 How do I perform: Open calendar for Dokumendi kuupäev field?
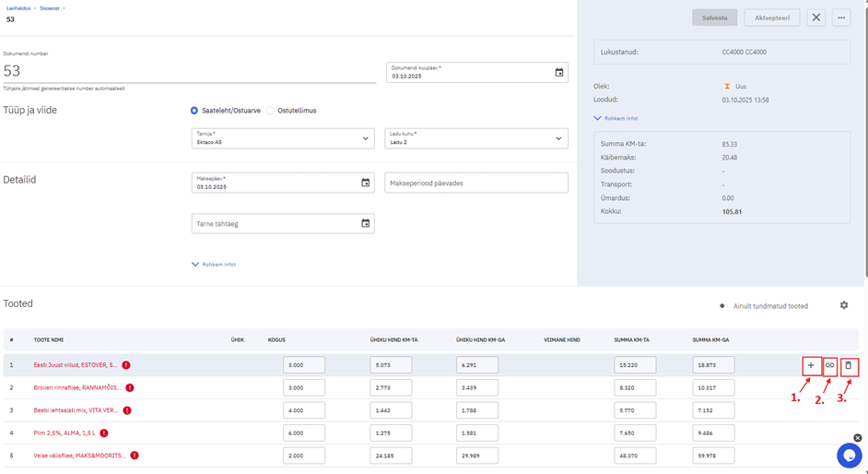pos(558,73)
